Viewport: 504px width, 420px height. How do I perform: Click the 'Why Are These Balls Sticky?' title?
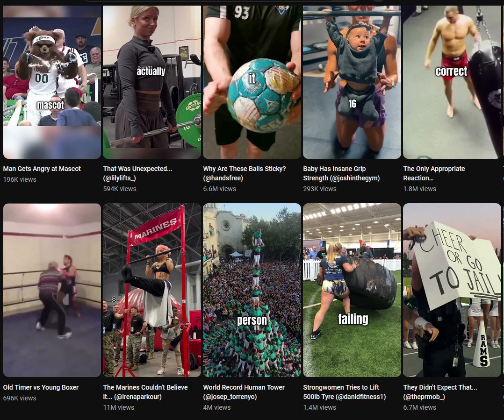(x=244, y=173)
